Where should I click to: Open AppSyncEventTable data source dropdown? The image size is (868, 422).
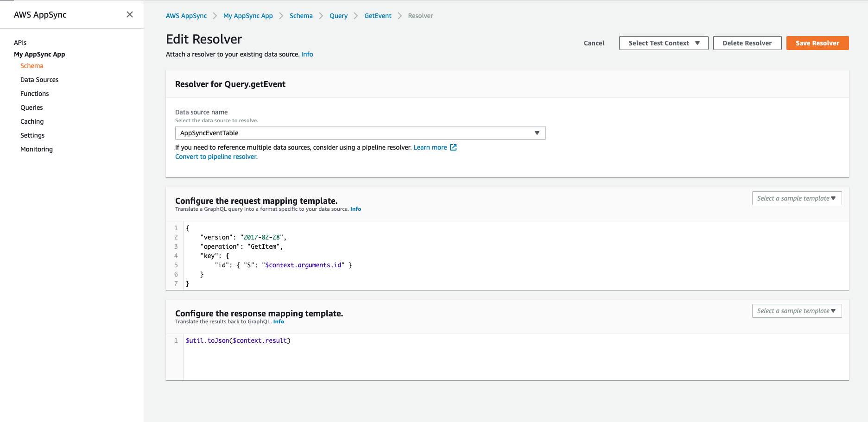point(360,133)
